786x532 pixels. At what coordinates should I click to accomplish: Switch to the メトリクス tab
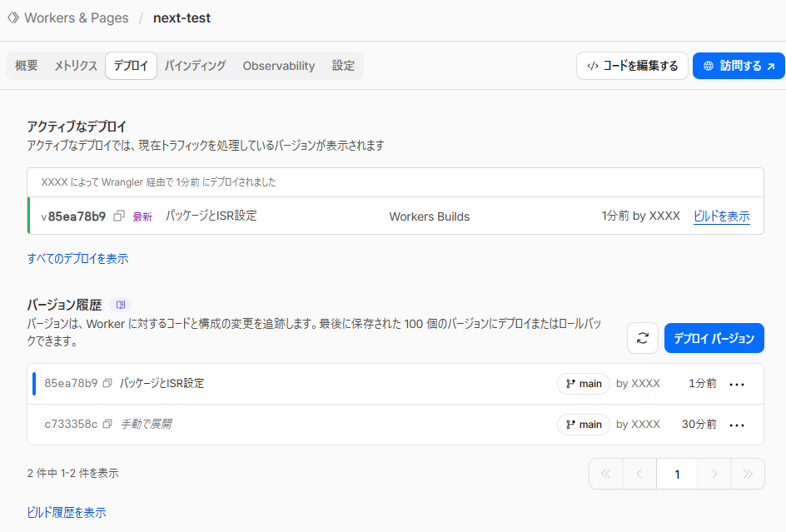[x=76, y=66]
